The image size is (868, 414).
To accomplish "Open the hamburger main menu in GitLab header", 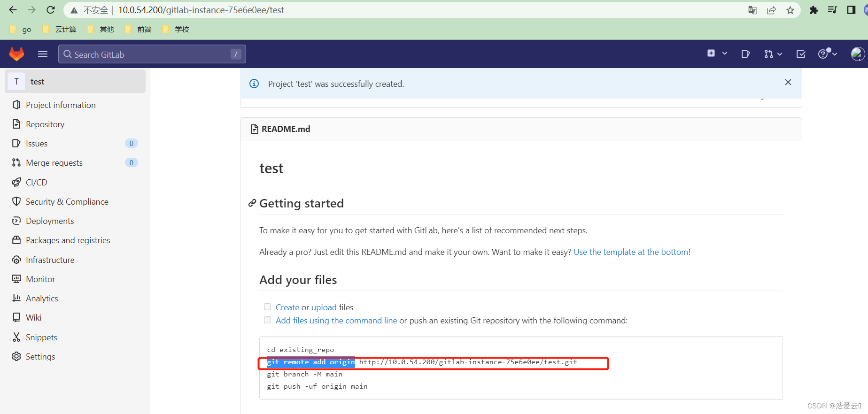I will pyautogui.click(x=43, y=54).
